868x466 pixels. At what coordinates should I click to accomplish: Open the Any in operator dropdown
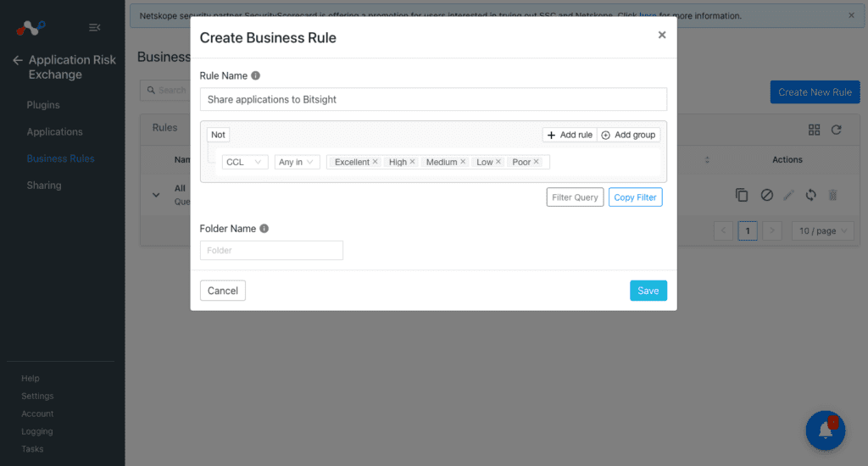(297, 162)
